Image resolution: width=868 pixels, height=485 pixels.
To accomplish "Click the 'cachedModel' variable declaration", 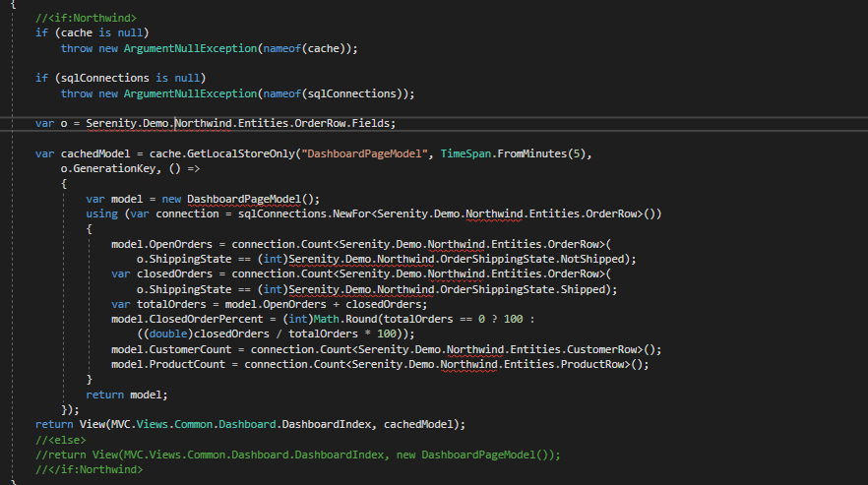I will tap(95, 153).
